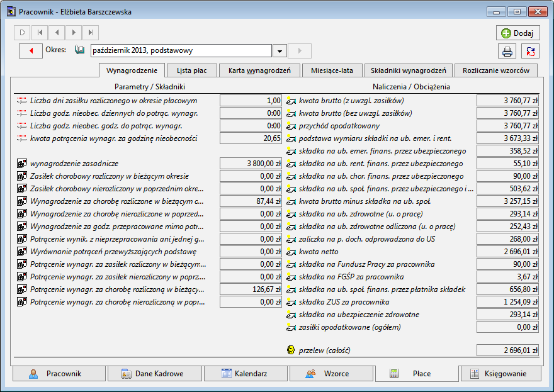Click Liczba dni zasiłku value field 1,00

[x=251, y=101]
